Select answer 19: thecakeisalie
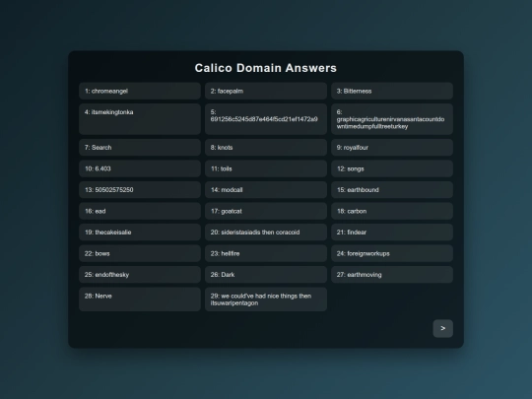Screen dimensions: 532x399 [x=140, y=233]
